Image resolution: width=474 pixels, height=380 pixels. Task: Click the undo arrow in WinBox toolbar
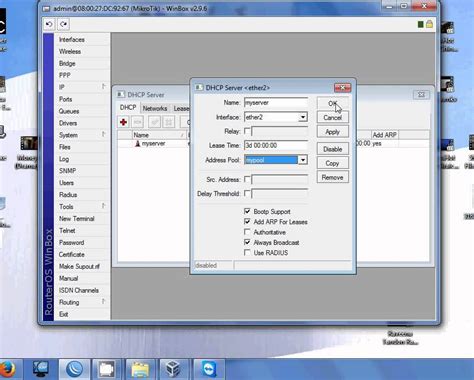click(x=49, y=24)
